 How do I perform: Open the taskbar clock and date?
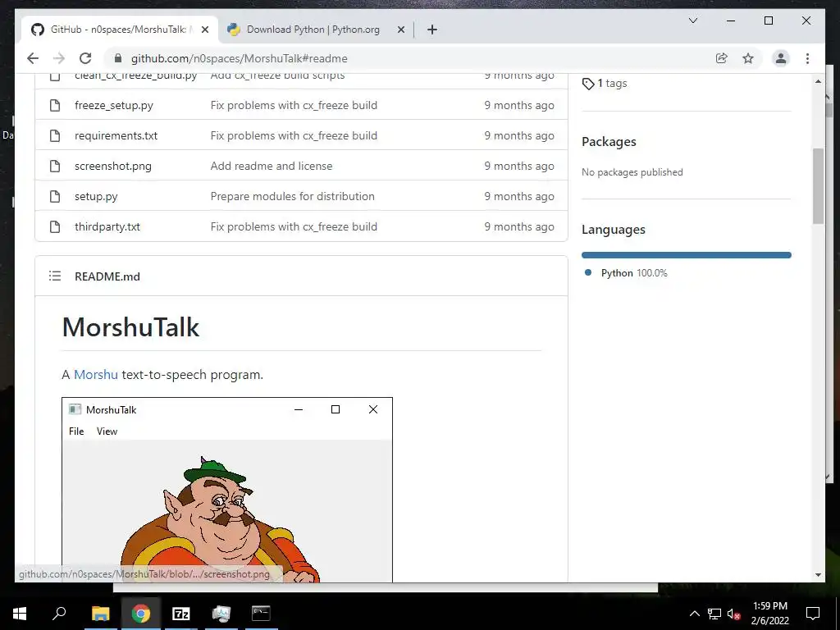[769, 614]
